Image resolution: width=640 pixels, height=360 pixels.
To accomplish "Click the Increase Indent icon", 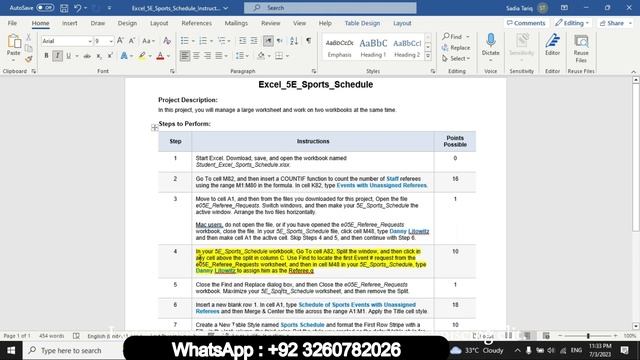I will (x=254, y=40).
